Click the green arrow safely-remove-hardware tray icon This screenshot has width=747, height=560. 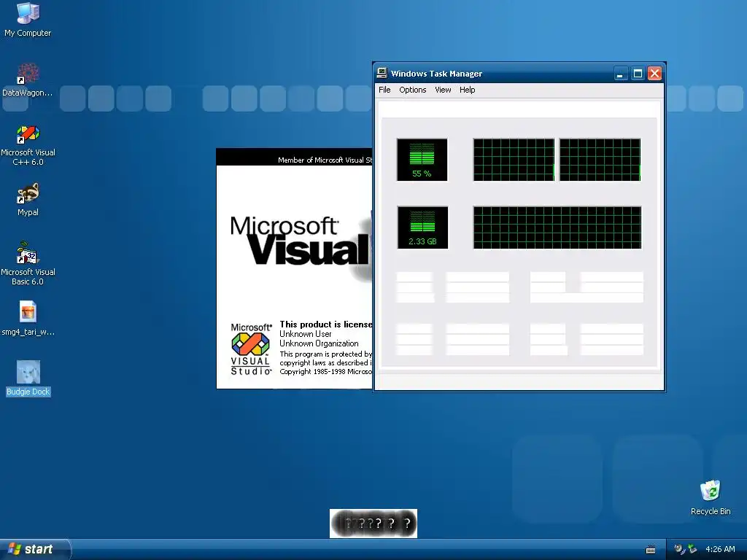(x=692, y=549)
